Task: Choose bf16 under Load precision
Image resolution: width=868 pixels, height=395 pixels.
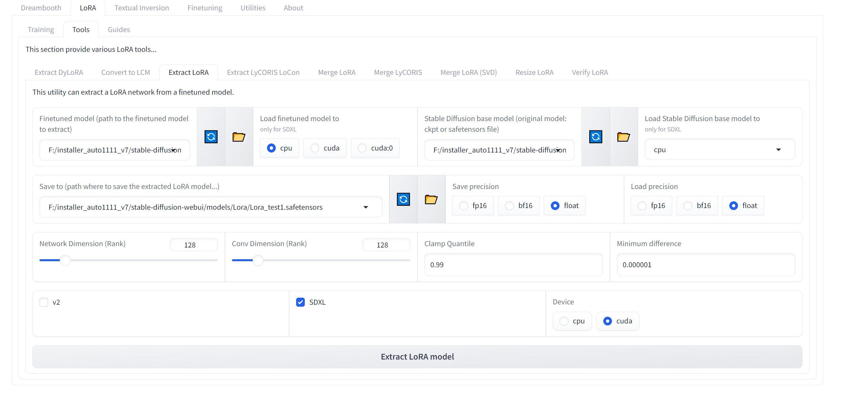Action: coord(688,205)
